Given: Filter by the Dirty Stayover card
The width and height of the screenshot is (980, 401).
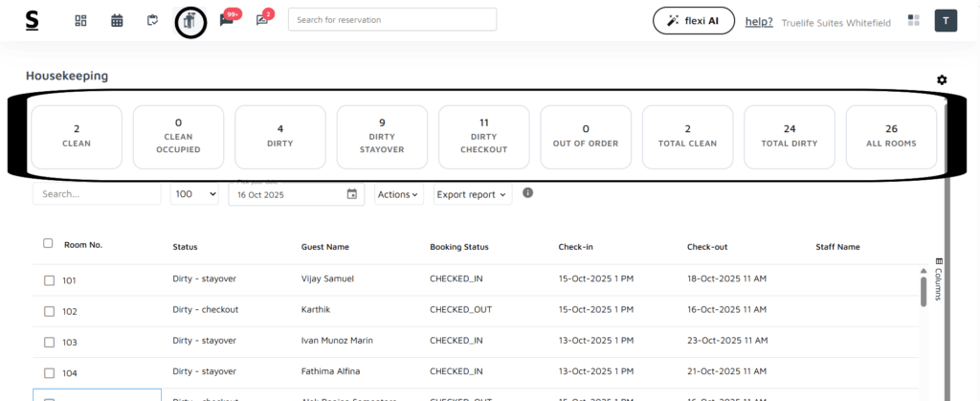Looking at the screenshot, I should coord(382,137).
